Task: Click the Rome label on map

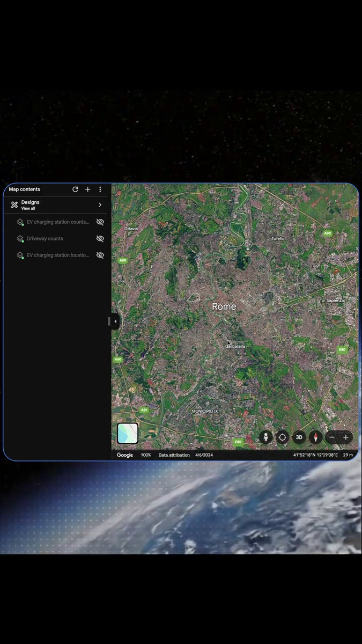Action: [224, 306]
